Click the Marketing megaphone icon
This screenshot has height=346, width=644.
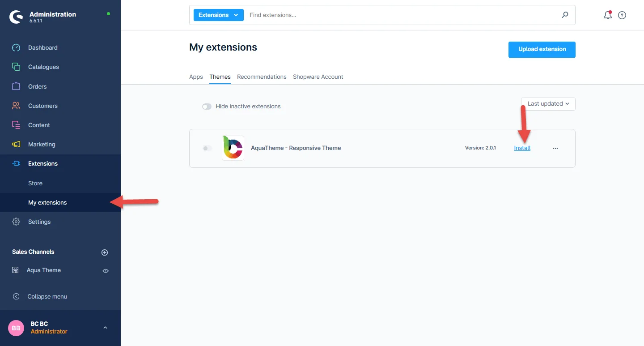point(16,145)
